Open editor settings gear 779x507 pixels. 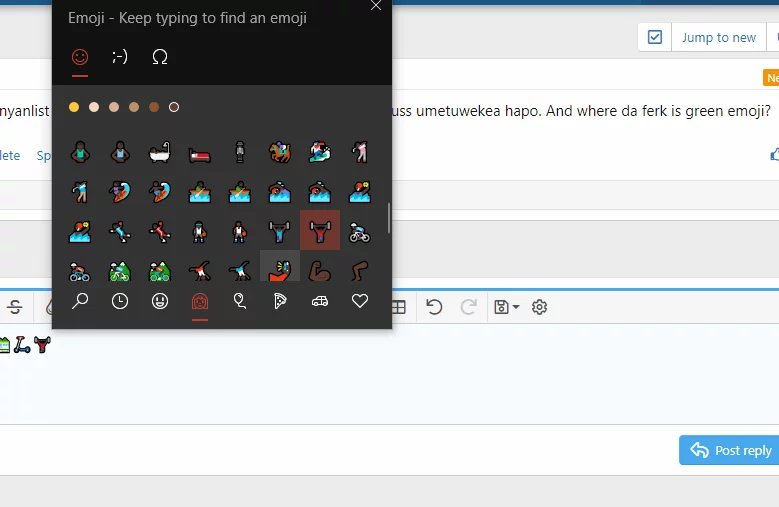[x=540, y=307]
